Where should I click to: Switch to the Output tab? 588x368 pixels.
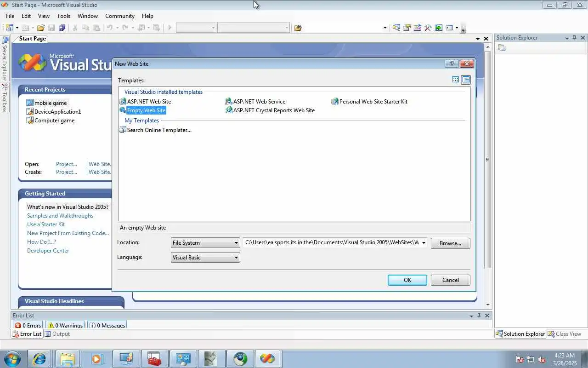tap(57, 334)
